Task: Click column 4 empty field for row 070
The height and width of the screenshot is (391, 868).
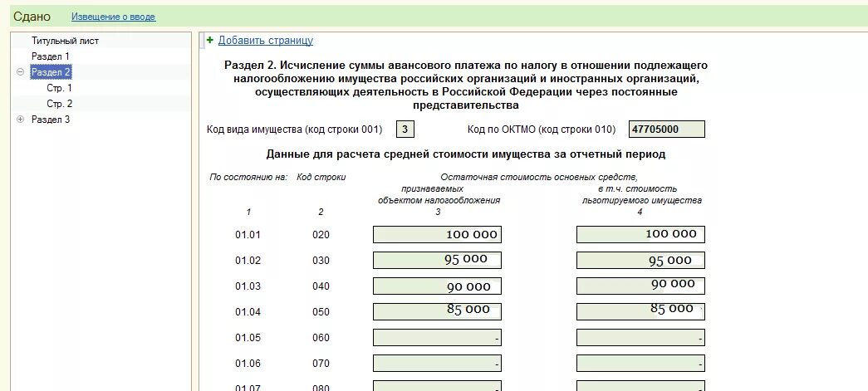Action: point(640,363)
